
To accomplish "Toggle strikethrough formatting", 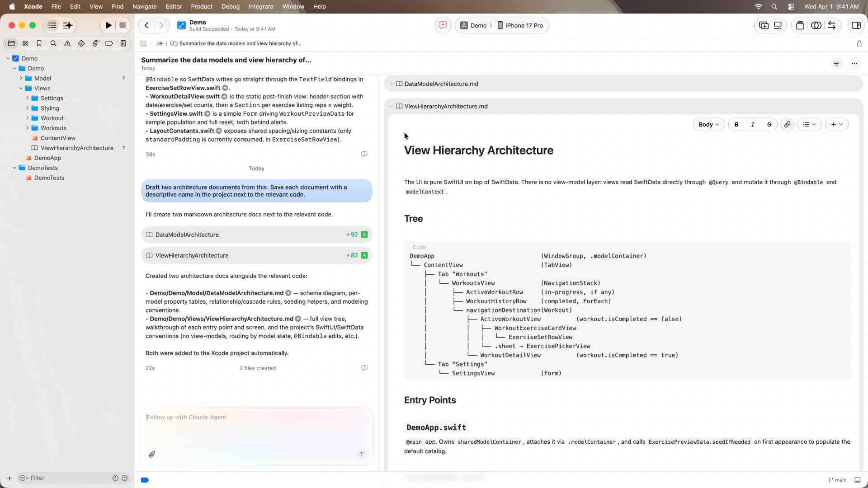I will click(x=769, y=124).
